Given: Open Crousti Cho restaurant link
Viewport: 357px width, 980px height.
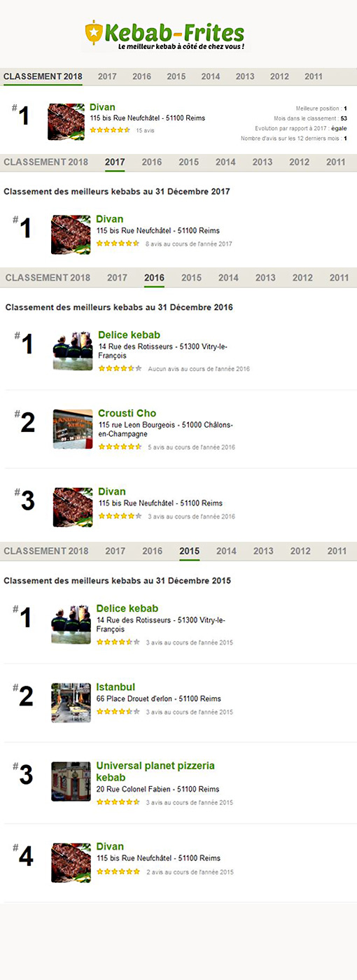Looking at the screenshot, I should tap(127, 413).
